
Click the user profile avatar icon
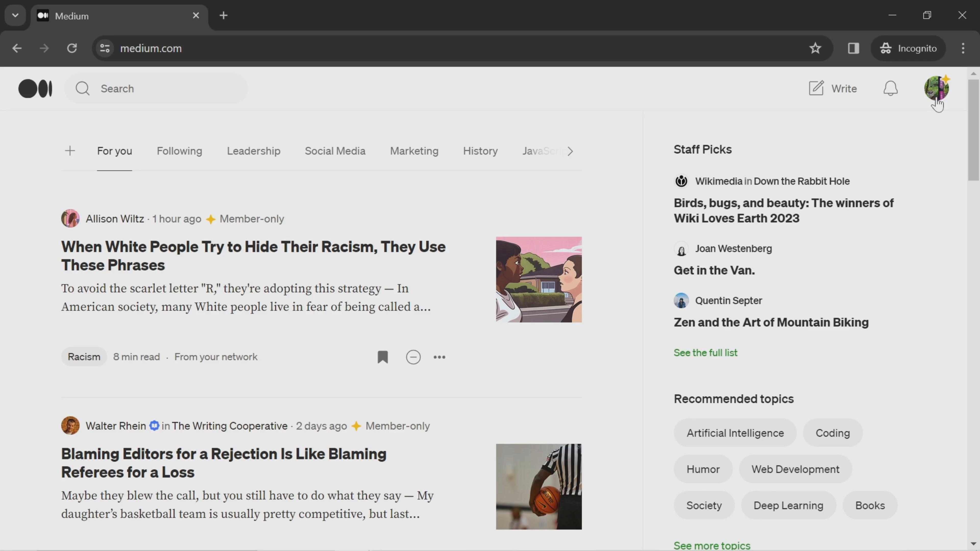click(936, 88)
